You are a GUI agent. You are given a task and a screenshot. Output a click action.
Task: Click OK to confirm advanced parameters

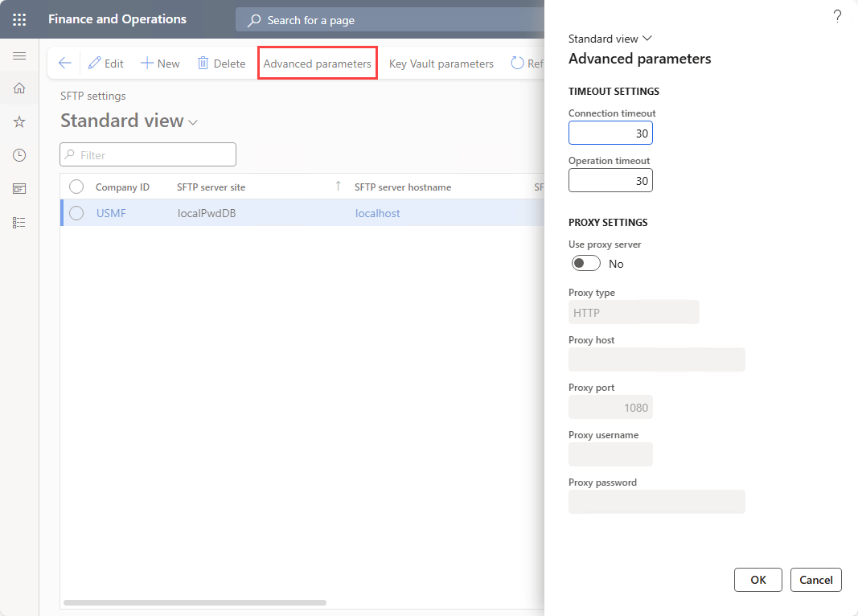(x=758, y=580)
